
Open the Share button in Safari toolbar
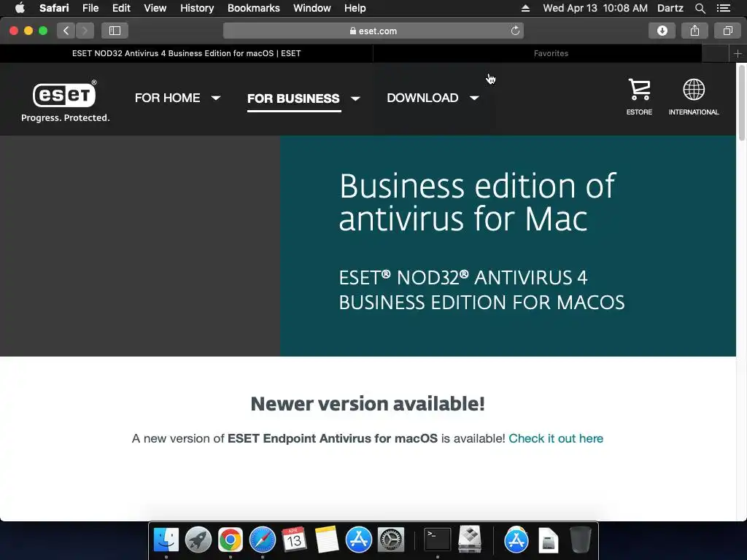pos(694,31)
